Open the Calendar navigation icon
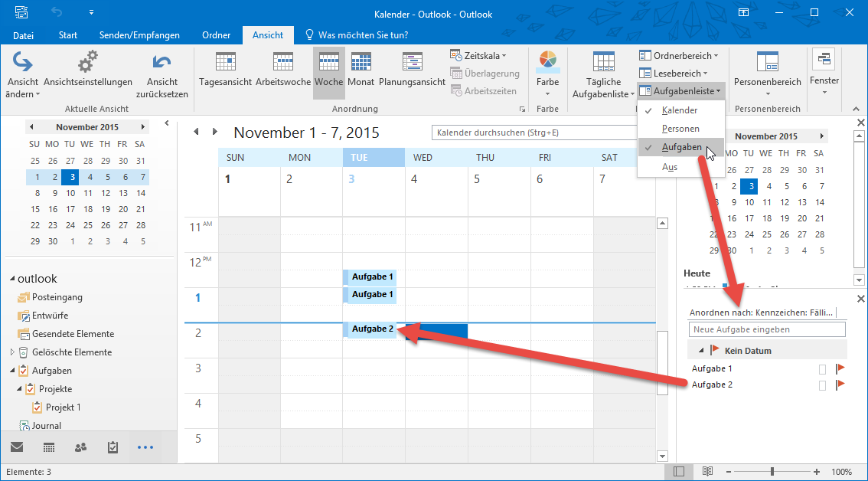 pyautogui.click(x=49, y=447)
